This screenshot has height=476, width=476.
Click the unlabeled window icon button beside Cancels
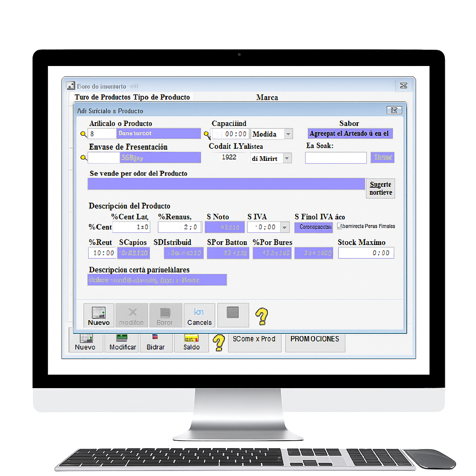click(233, 315)
